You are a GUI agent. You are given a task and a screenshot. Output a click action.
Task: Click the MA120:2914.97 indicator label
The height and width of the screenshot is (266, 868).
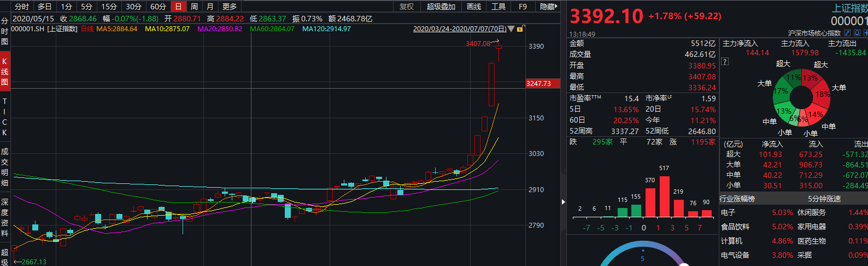tap(326, 29)
